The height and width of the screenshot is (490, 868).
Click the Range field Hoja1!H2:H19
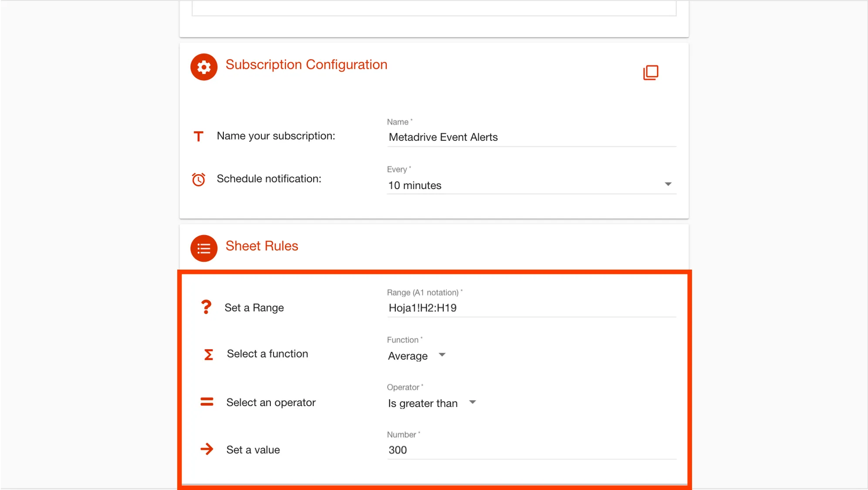[531, 308]
